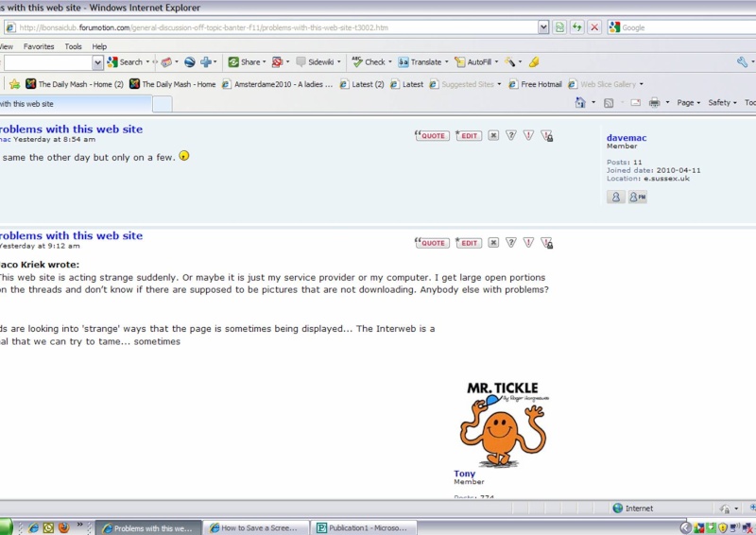Launch Internet Explorer from quick launch bar
The image size is (756, 535).
point(33,527)
